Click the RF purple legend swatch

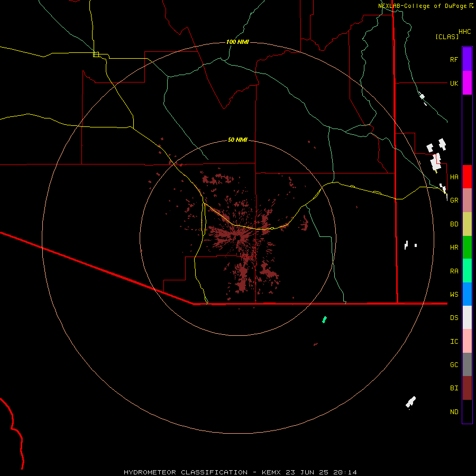467,59
